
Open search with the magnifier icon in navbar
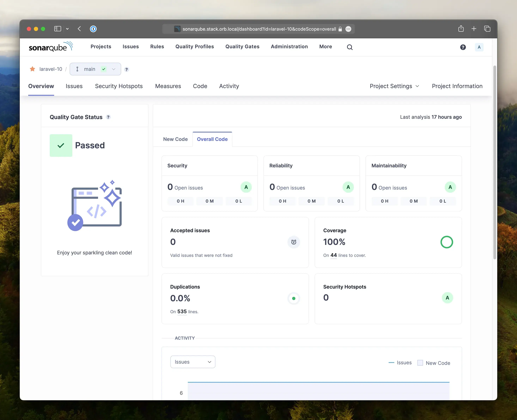click(x=349, y=47)
